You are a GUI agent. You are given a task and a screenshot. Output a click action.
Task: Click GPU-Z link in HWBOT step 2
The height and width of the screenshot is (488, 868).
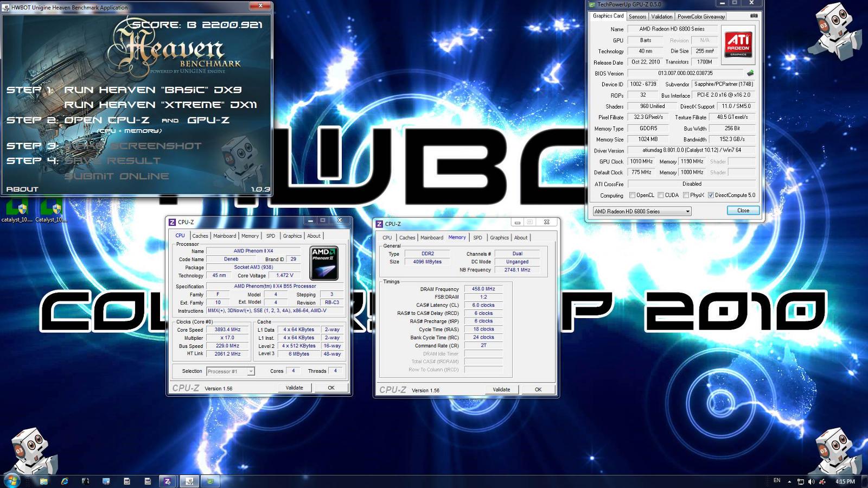click(x=208, y=120)
